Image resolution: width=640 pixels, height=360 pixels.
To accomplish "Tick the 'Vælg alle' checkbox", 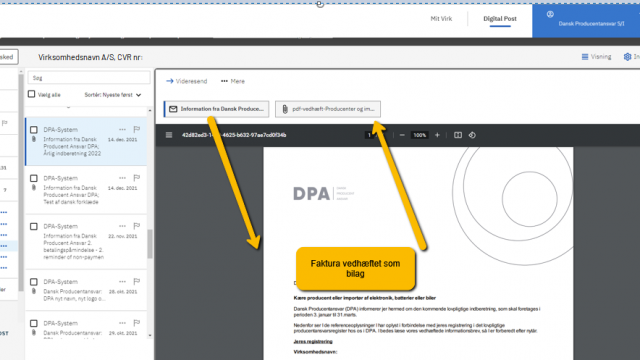I will coord(31,94).
